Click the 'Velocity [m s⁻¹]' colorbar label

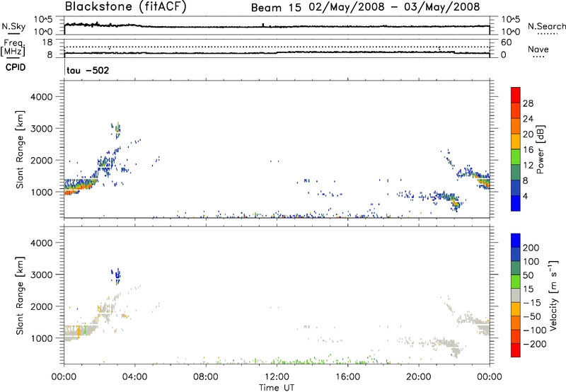[x=553, y=295]
